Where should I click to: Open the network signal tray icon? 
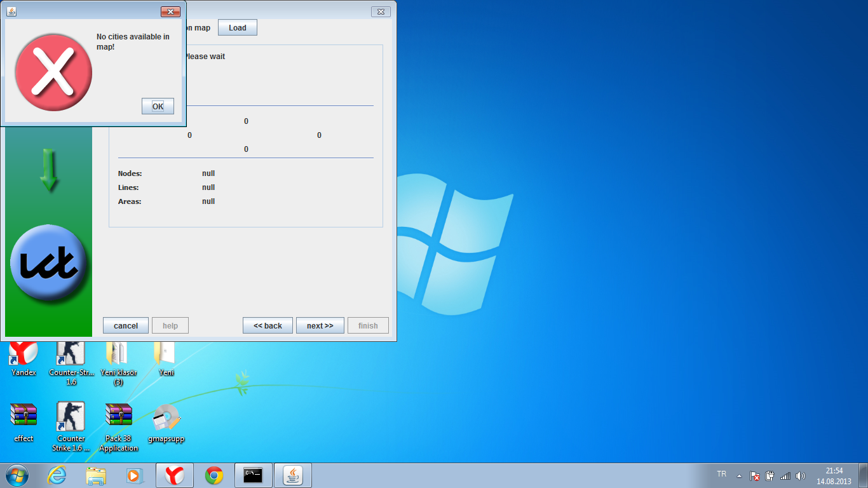785,475
